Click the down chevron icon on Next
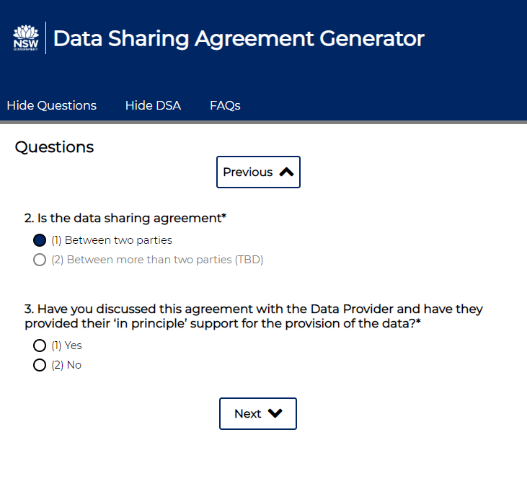The image size is (527, 497). tap(275, 413)
